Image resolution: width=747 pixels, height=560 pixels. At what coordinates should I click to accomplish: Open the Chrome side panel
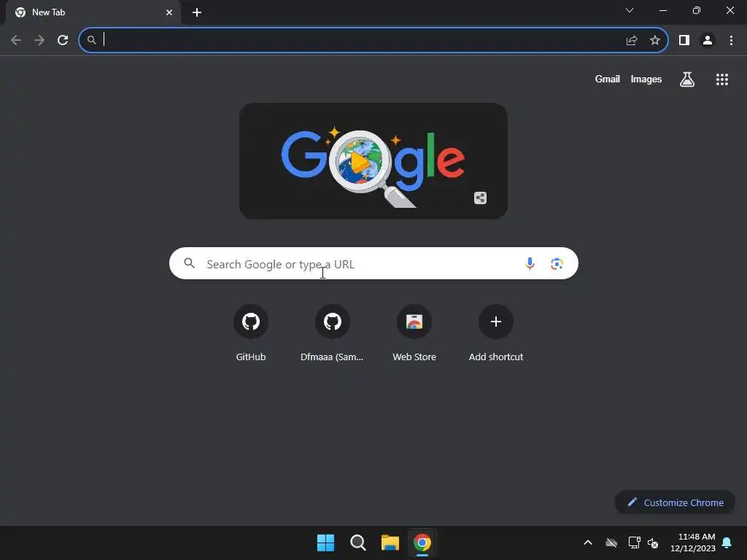(684, 41)
